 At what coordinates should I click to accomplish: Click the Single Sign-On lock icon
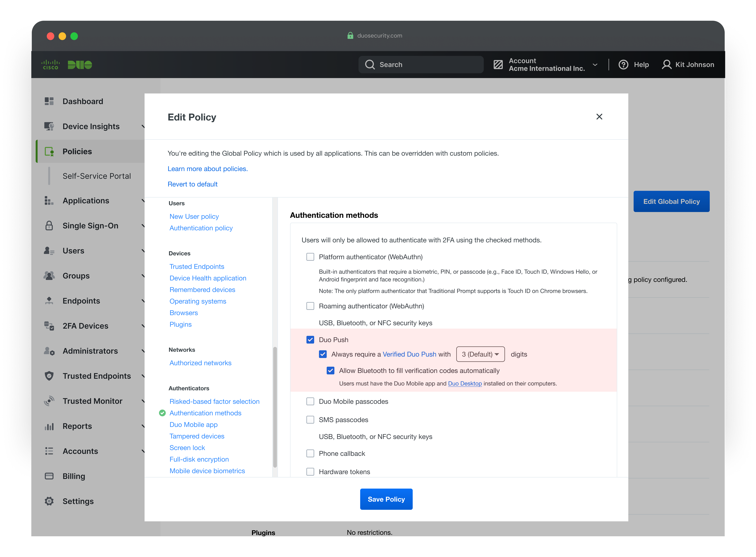(x=49, y=226)
